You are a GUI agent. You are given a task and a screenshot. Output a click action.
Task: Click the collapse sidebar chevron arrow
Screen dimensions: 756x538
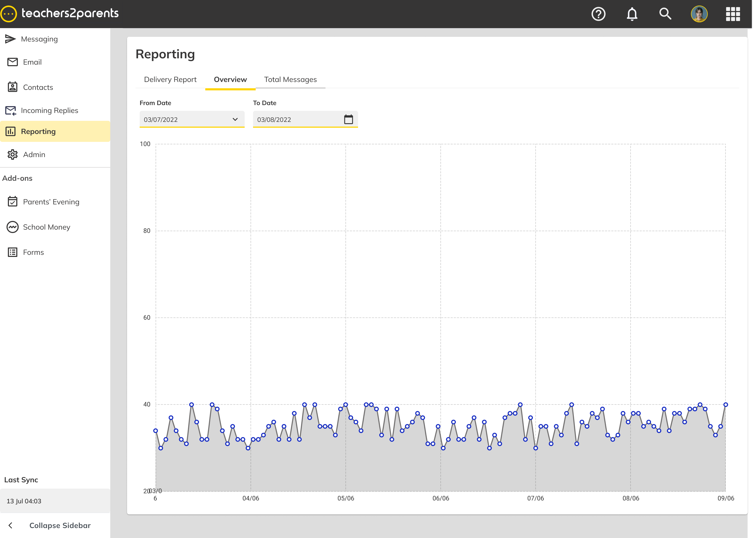(10, 525)
